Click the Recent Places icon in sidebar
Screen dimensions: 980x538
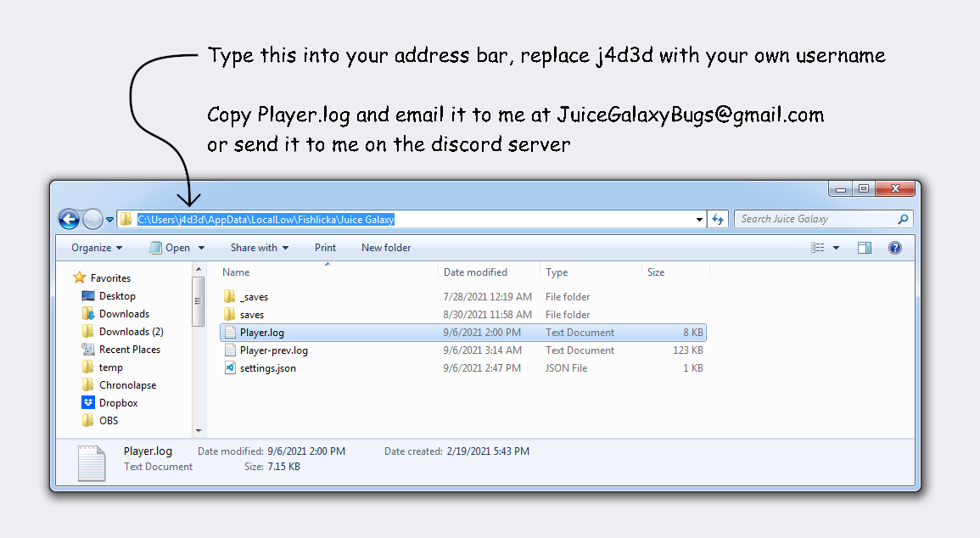(88, 350)
